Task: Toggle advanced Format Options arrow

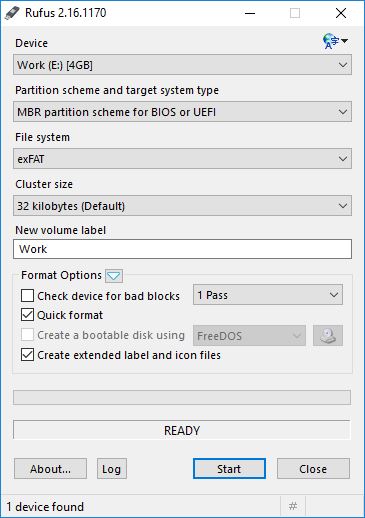Action: (x=114, y=276)
